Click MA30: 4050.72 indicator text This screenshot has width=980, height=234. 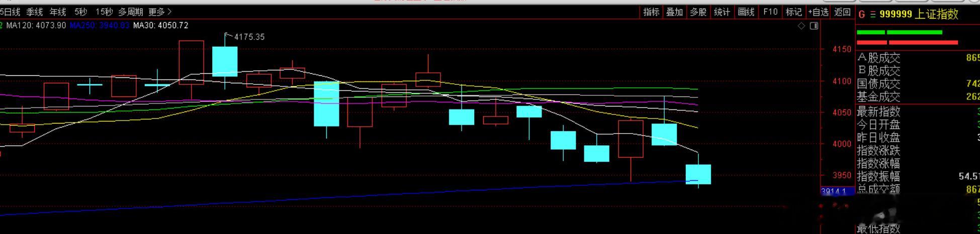[161, 25]
